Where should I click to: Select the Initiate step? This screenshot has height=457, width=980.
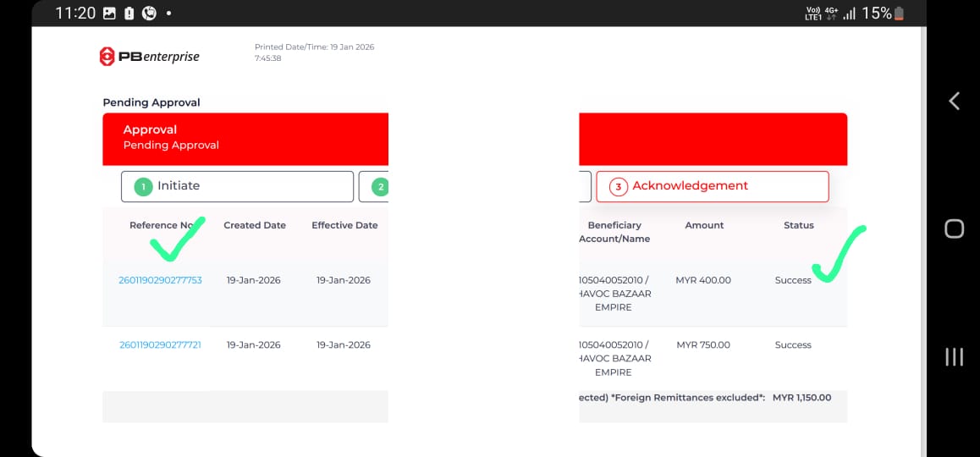(237, 186)
